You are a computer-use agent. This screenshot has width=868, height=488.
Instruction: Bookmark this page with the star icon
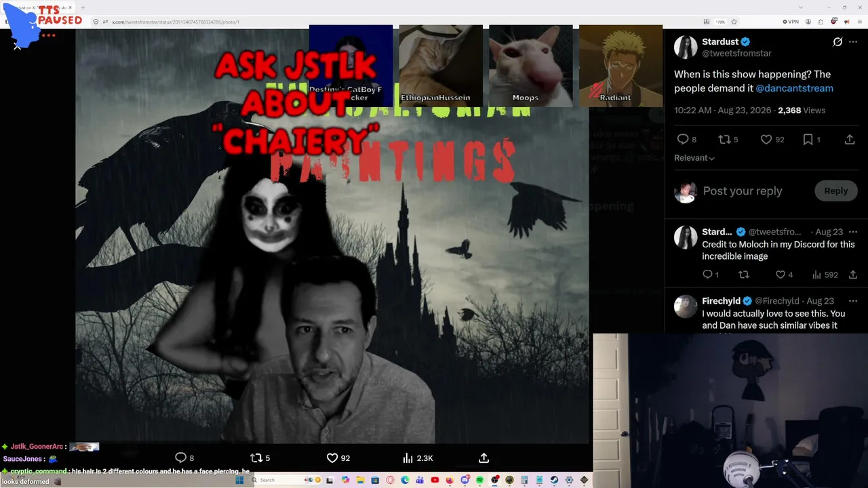tap(734, 22)
